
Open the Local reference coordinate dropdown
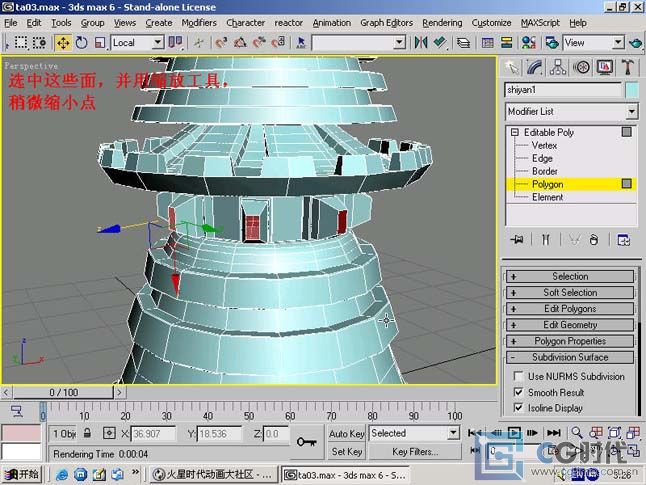click(157, 42)
